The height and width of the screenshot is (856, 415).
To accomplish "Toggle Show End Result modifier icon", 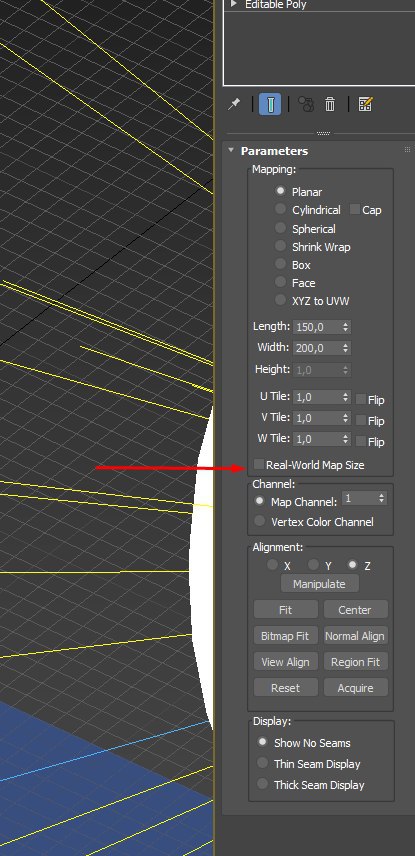I will click(x=270, y=104).
